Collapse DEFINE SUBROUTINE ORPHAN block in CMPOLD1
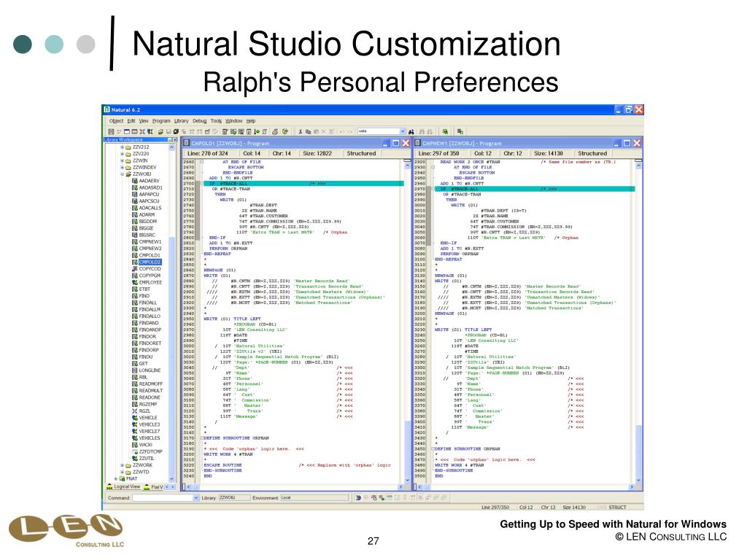747x560 pixels. (202, 437)
